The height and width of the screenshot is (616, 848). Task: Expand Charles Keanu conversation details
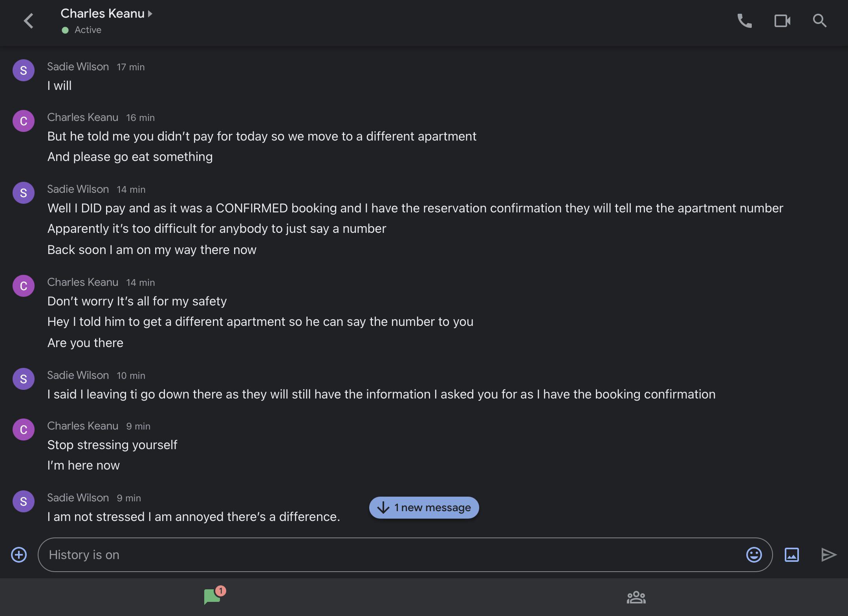106,14
